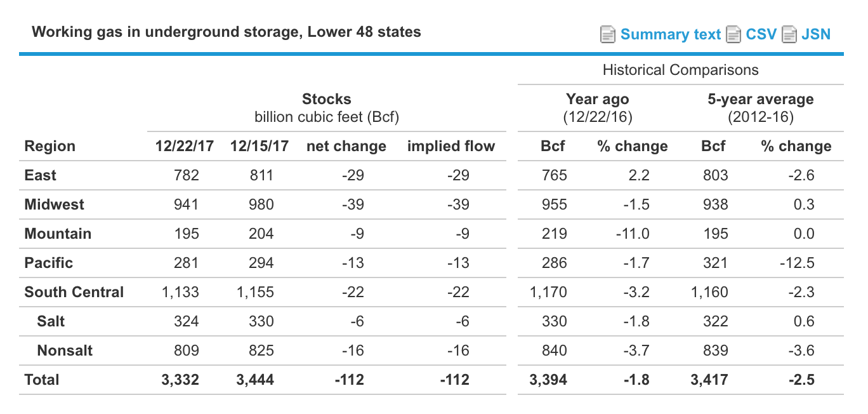Viewport: 868px width, 414px height.
Task: Click the South Central region label
Action: coord(74,292)
